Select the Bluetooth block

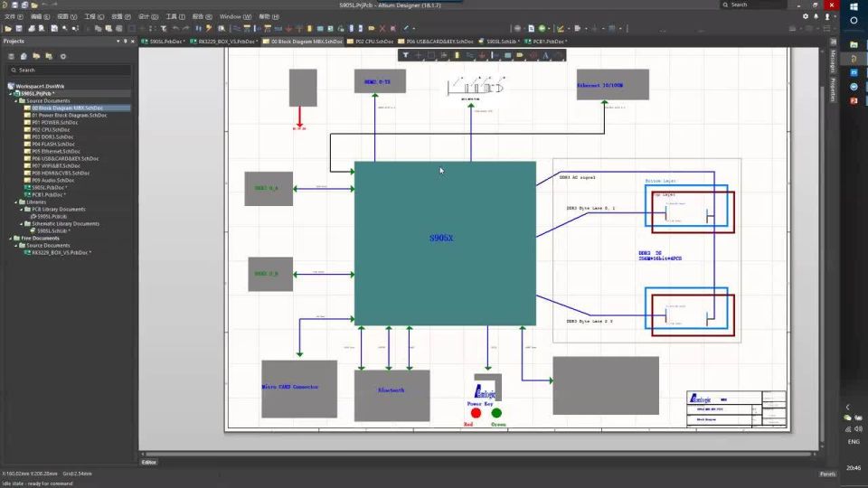point(392,396)
